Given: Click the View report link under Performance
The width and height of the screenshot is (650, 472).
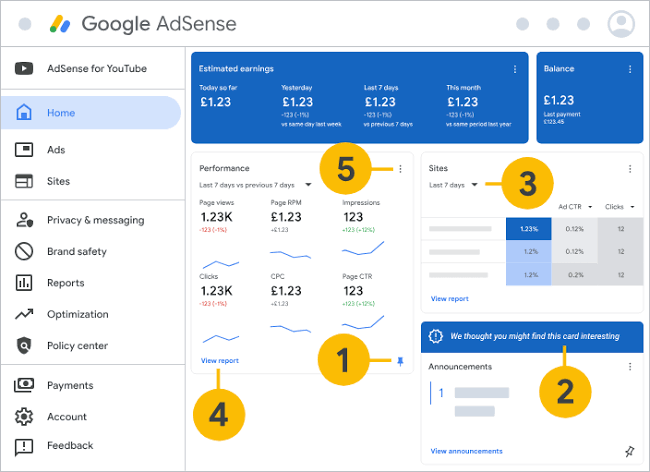Looking at the screenshot, I should point(220,361).
